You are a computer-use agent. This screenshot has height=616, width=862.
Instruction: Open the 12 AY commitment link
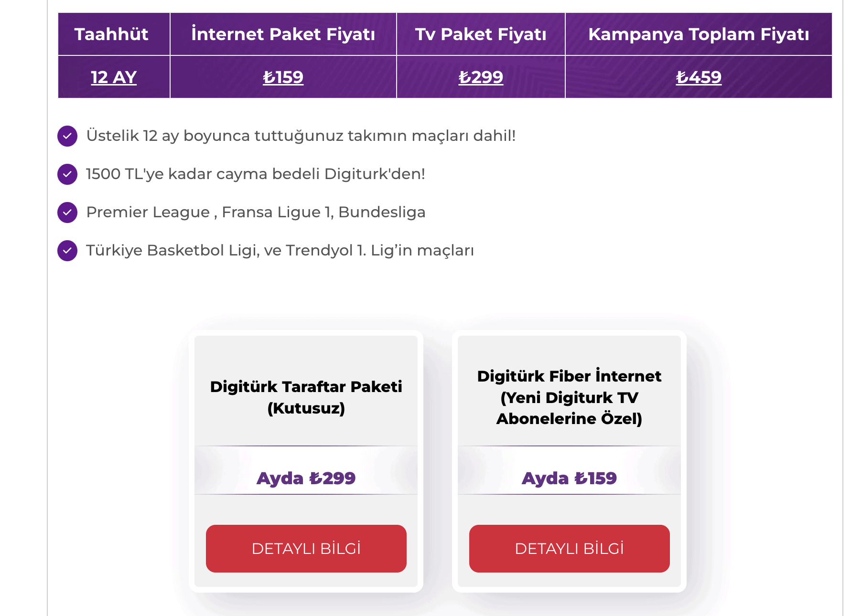113,76
